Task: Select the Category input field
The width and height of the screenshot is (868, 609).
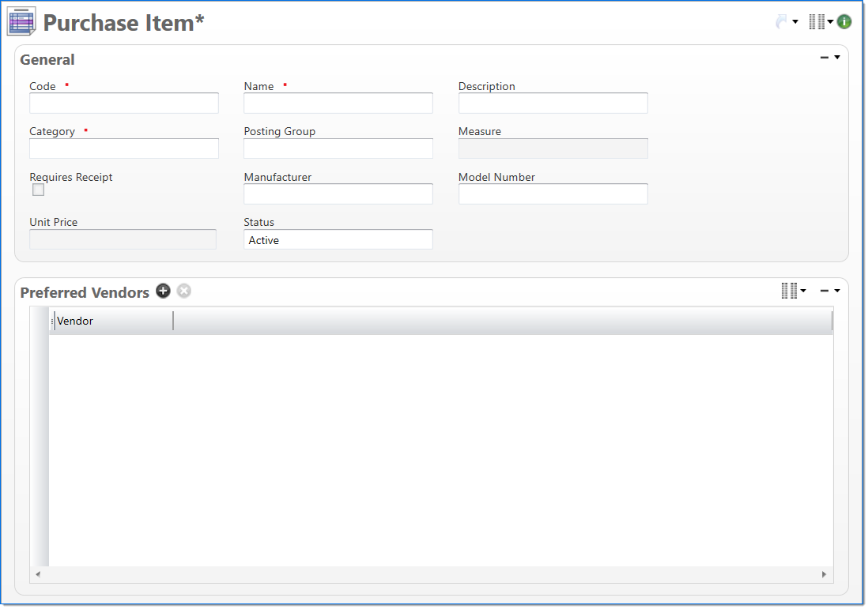Action: coord(124,148)
